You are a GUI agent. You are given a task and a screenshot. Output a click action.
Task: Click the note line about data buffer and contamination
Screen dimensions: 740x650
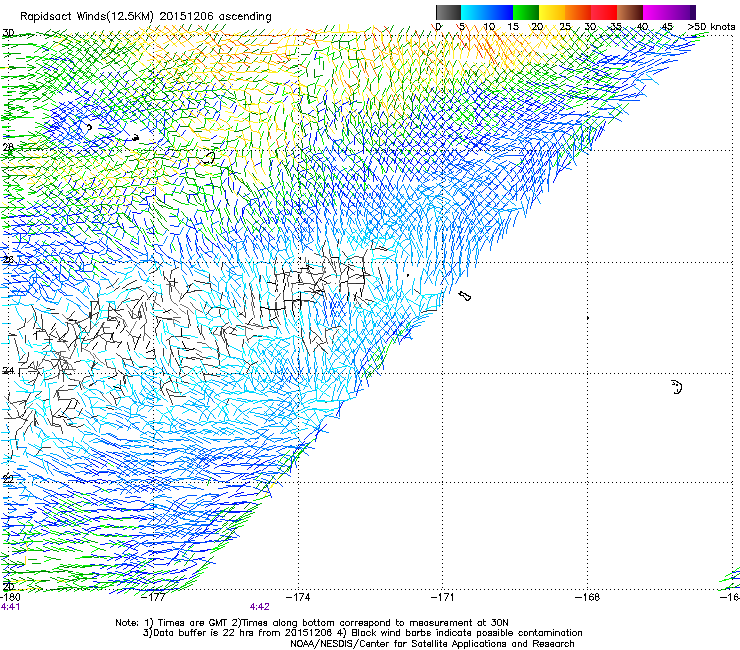362,633
